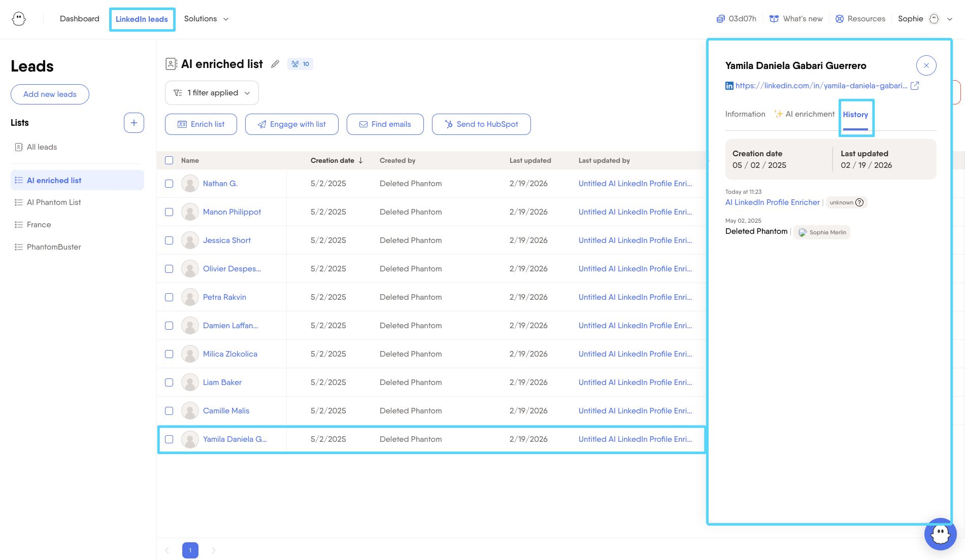Check the Nathan G. row checkbox

169,184
